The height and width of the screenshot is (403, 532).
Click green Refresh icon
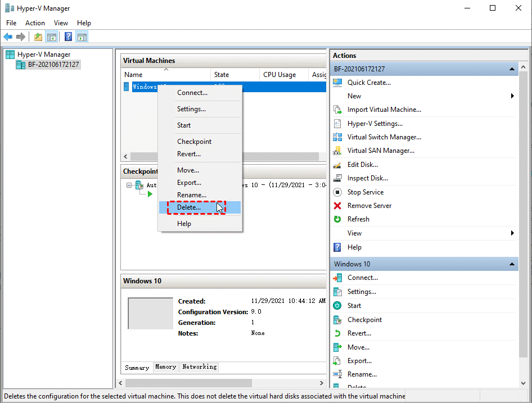(x=337, y=219)
